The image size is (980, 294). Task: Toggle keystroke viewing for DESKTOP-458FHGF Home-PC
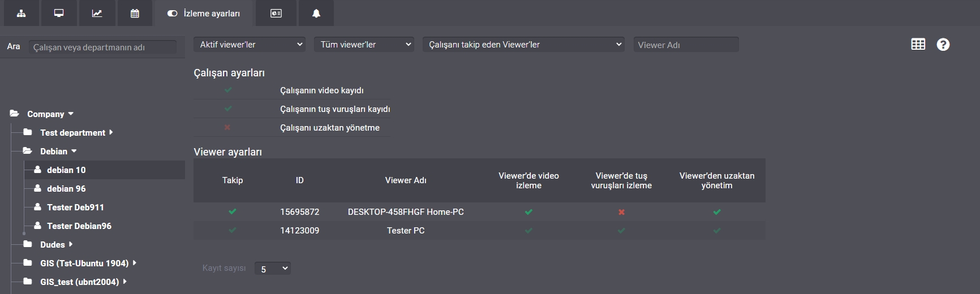pyautogui.click(x=621, y=212)
